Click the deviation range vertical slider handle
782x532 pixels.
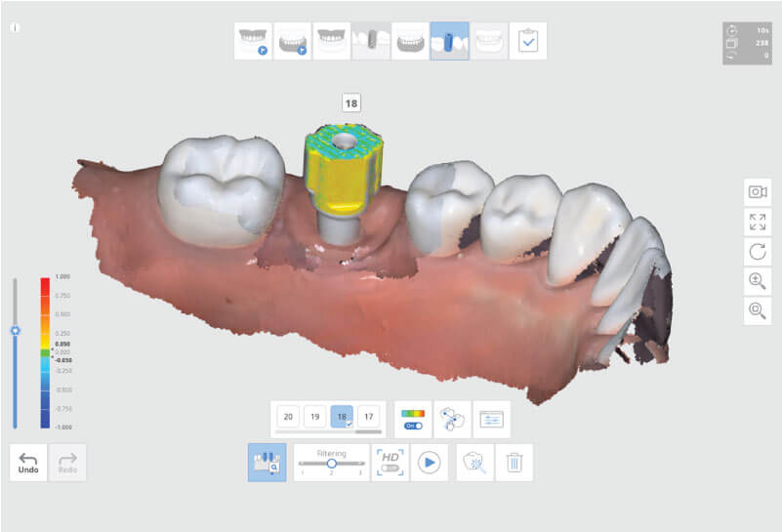pos(16,331)
